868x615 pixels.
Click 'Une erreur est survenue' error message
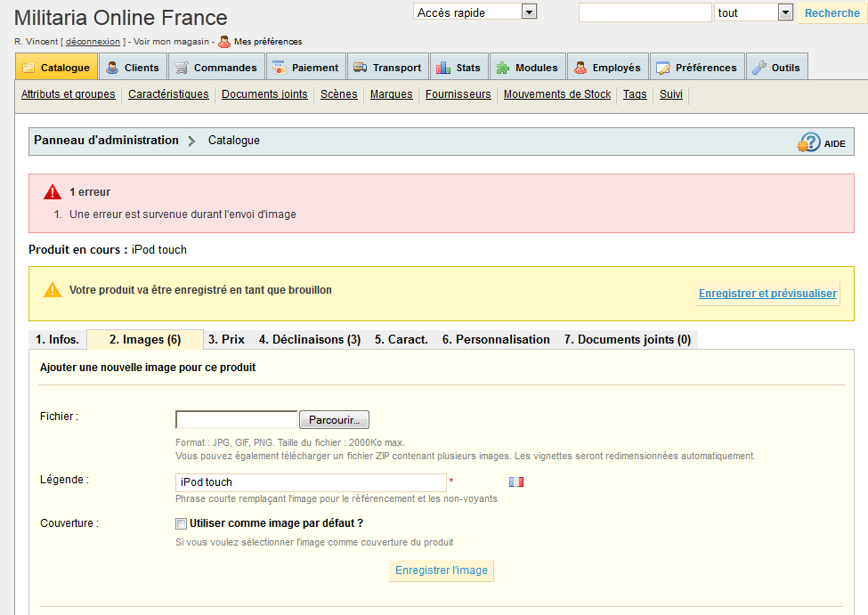[x=183, y=214]
